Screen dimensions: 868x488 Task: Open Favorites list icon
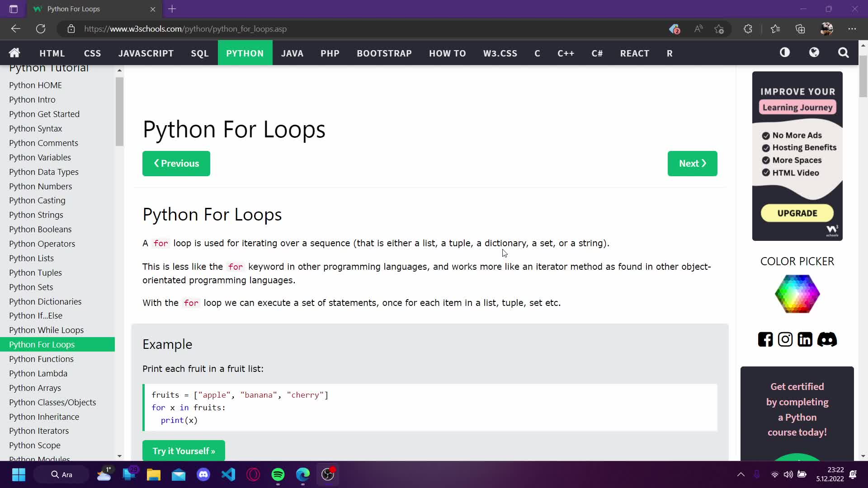(775, 29)
